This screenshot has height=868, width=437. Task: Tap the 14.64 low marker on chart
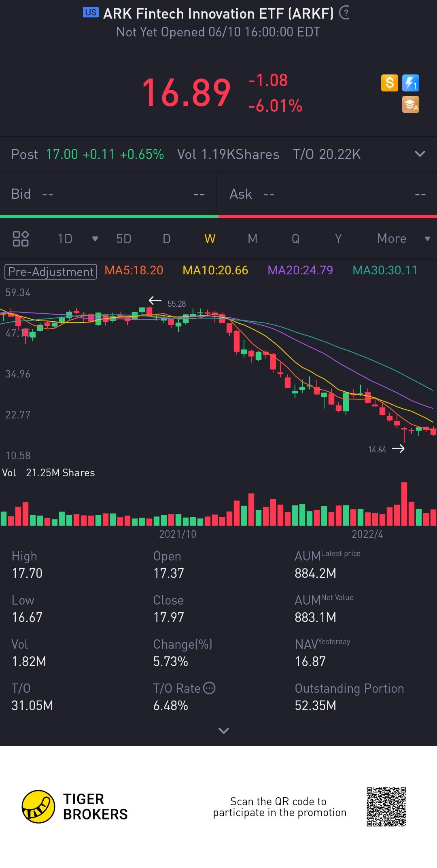377,449
